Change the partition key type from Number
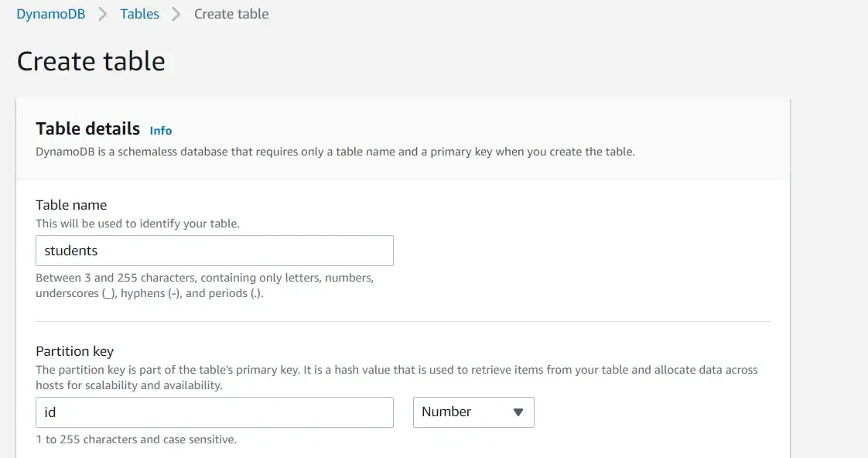Viewport: 868px width, 458px height. coord(473,412)
